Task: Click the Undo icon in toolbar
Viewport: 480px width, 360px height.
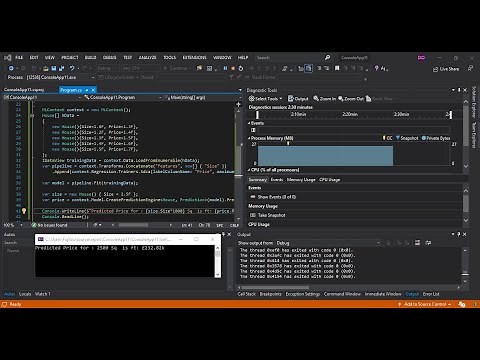Action: click(x=72, y=68)
